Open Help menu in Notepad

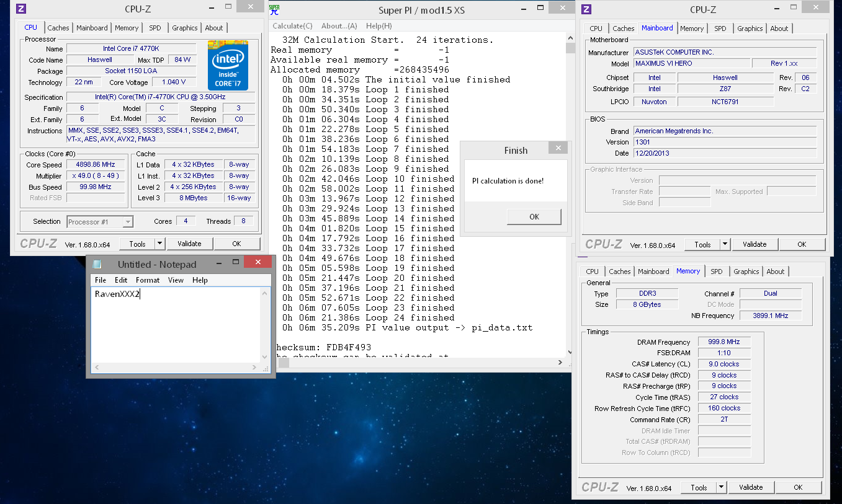pos(200,280)
